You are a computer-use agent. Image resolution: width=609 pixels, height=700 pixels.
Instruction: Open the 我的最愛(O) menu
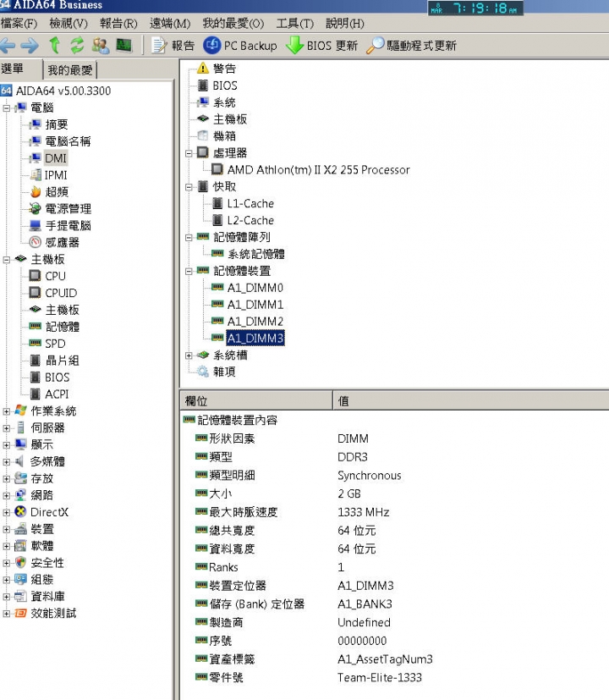tap(233, 23)
